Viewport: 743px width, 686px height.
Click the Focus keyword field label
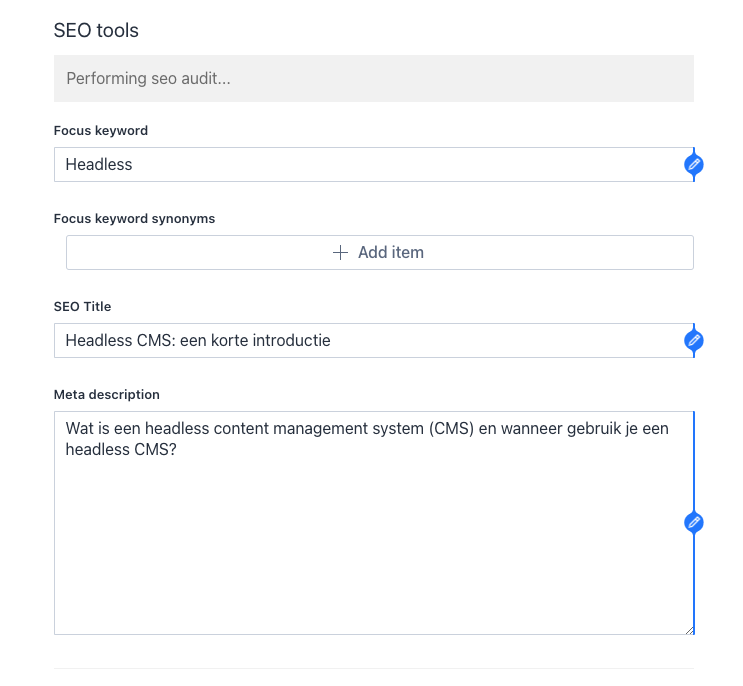(x=101, y=131)
